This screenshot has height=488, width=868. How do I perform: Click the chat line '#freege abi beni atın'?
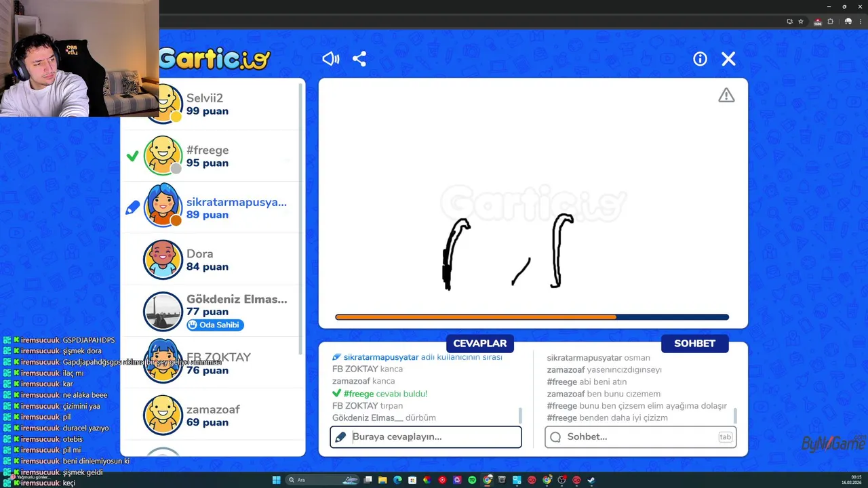(587, 382)
